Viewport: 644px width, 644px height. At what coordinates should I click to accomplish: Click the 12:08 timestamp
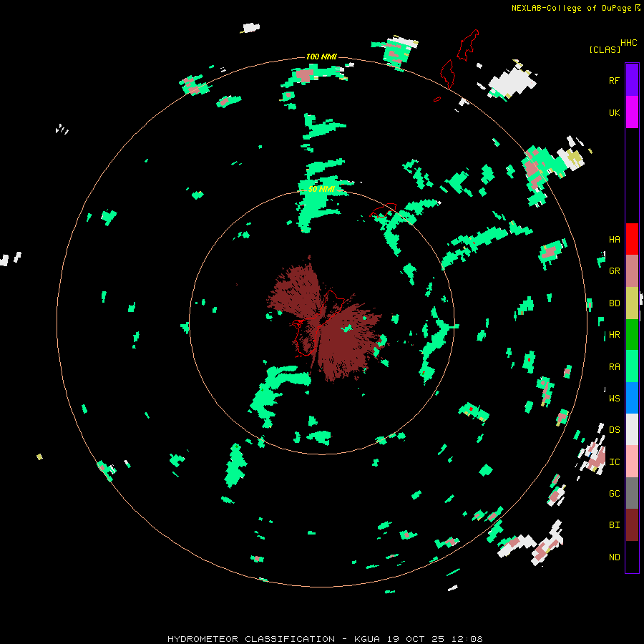(x=467, y=639)
